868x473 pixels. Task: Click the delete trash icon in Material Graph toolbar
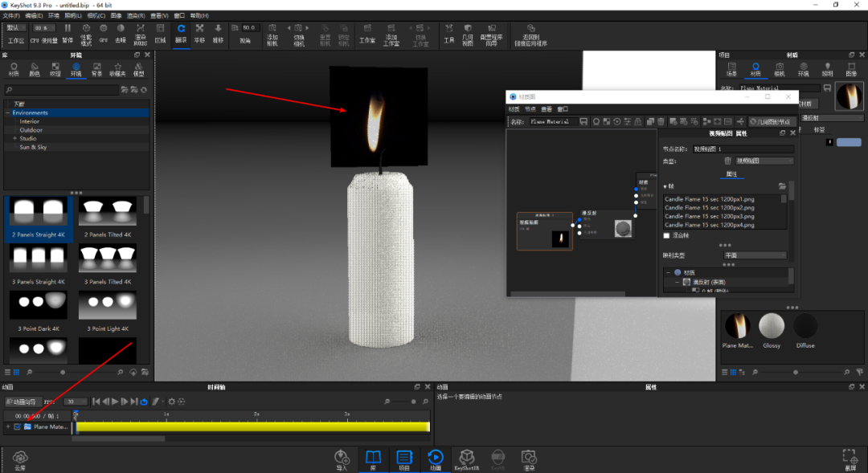click(x=661, y=122)
